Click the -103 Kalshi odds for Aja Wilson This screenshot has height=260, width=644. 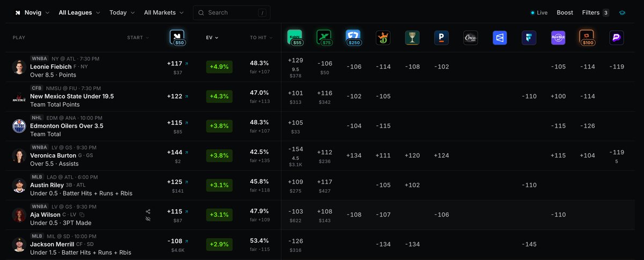[x=296, y=212]
